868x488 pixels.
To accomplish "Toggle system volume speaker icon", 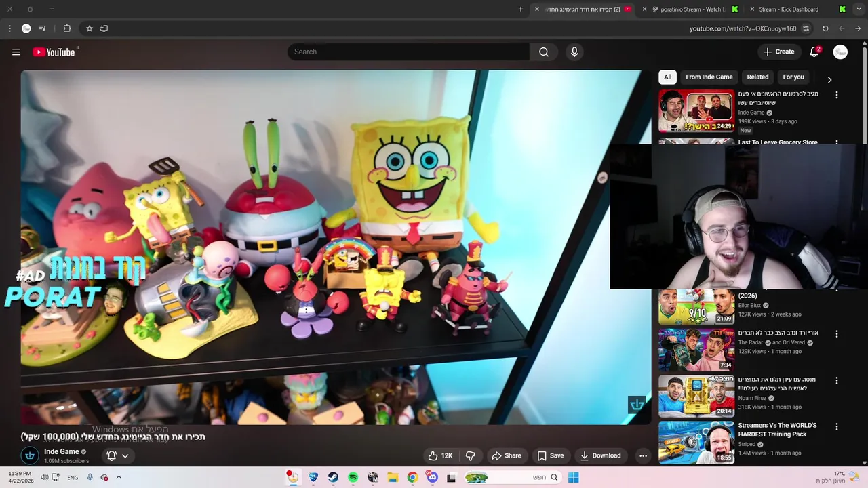I will [44, 477].
